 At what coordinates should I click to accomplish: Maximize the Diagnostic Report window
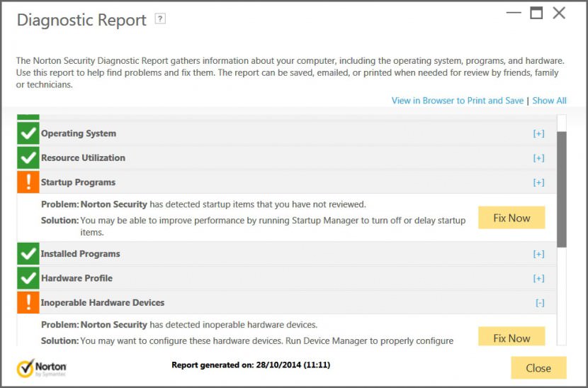(x=536, y=13)
